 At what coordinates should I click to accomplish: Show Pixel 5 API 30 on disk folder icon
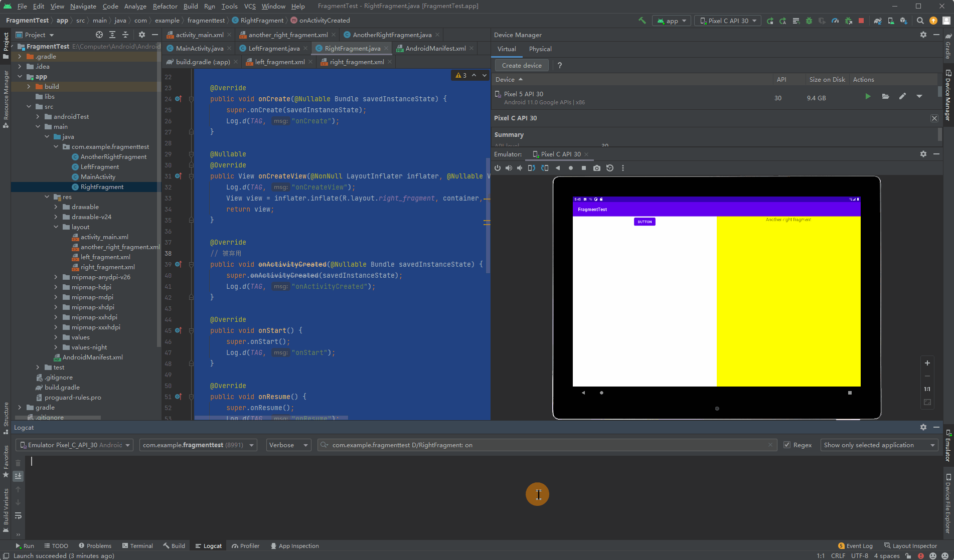pyautogui.click(x=885, y=96)
